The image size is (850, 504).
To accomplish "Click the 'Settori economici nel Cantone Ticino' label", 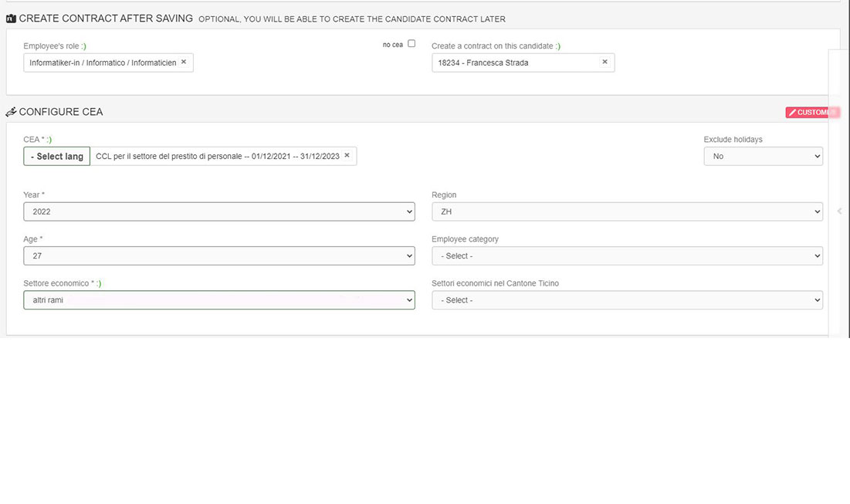I will [x=495, y=283].
